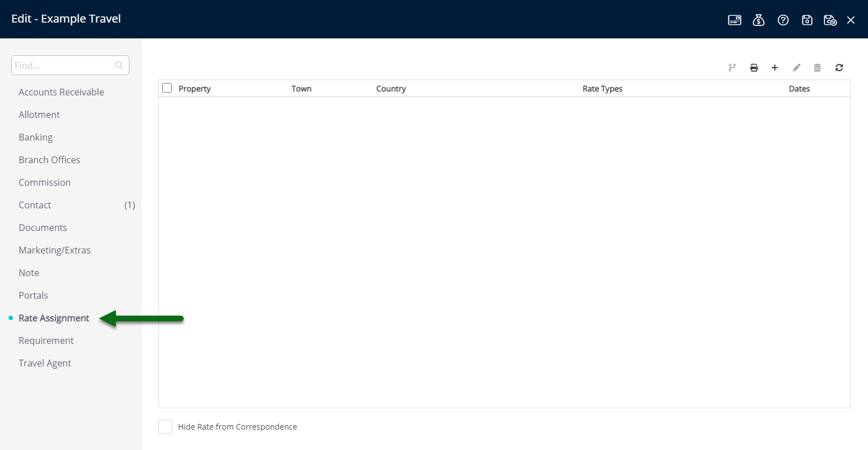The image size is (868, 450).
Task: Open Accounts Receivable section
Action: coord(61,92)
